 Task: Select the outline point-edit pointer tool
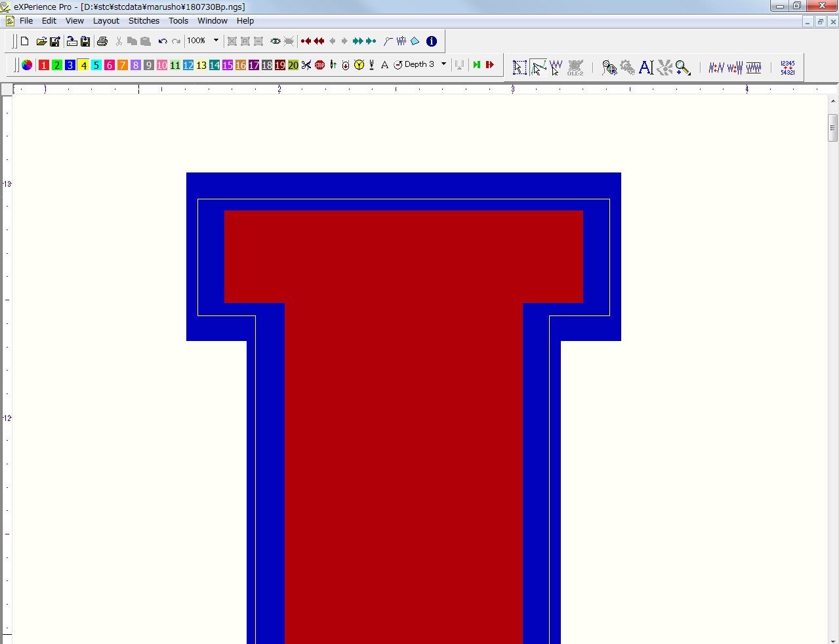point(538,68)
